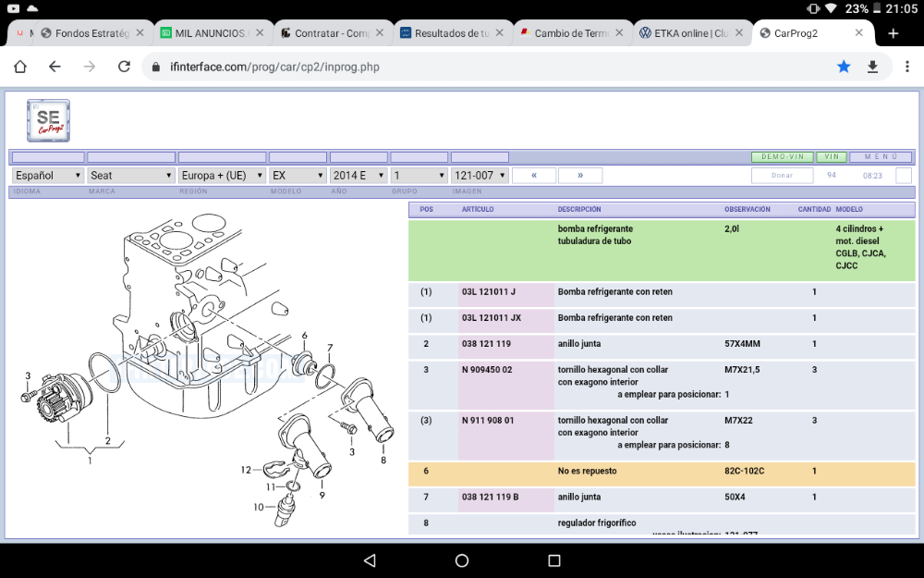
Task: Click the M7X21,5 observation value
Action: [742, 369]
